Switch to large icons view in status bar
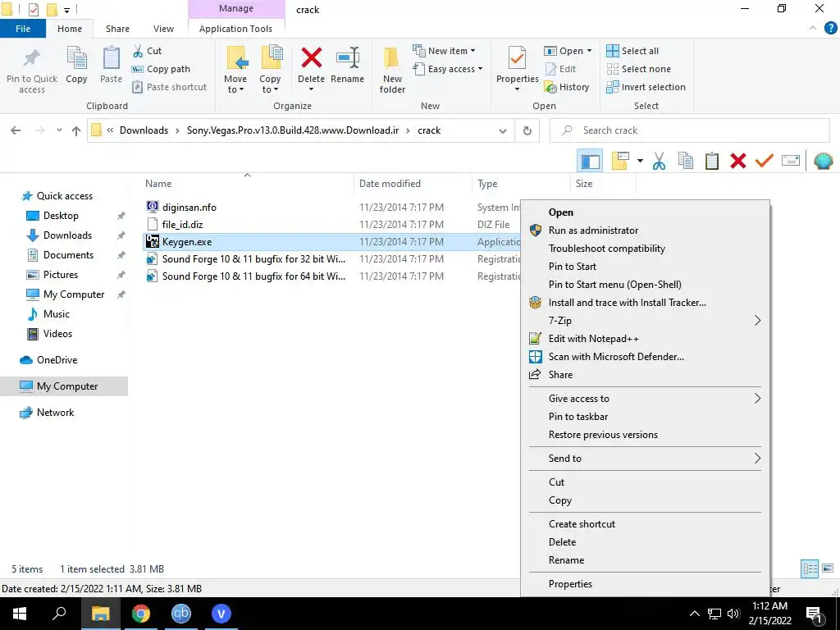This screenshot has width=840, height=630. tap(828, 568)
